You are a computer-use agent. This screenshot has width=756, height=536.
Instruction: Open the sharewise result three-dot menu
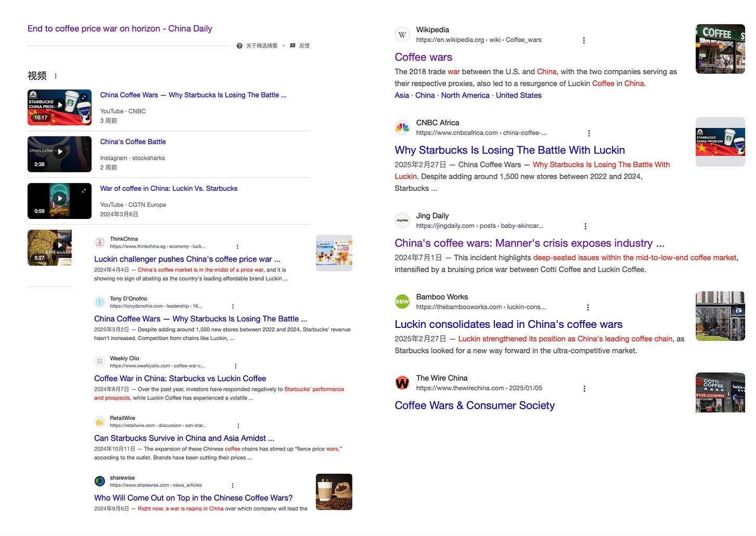coord(233,486)
